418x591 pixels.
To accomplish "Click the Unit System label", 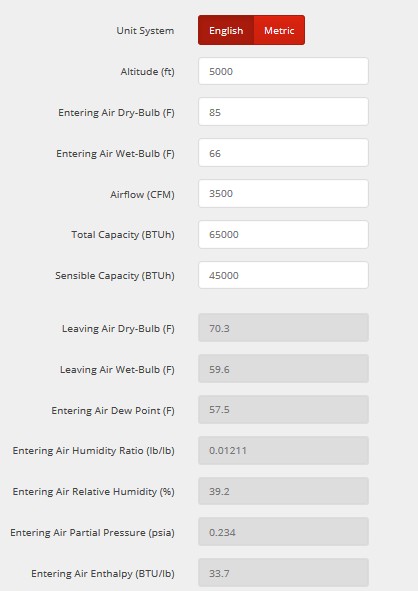I will pos(145,31).
